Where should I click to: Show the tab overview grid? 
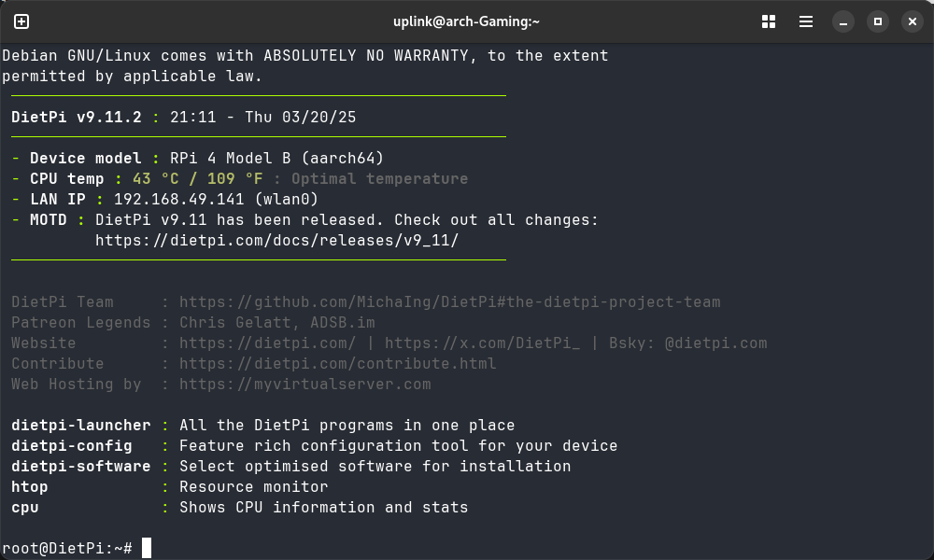click(769, 21)
